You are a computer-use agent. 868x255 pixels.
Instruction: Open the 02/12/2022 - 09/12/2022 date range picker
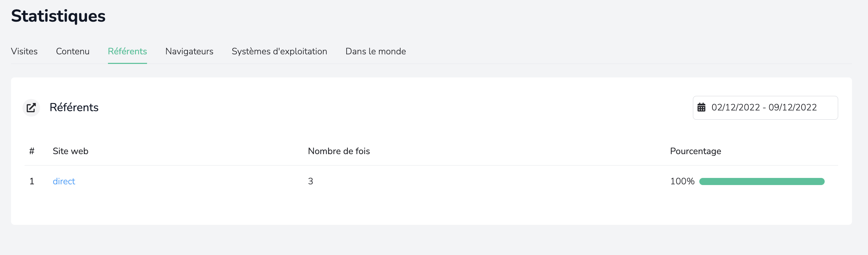click(x=765, y=108)
